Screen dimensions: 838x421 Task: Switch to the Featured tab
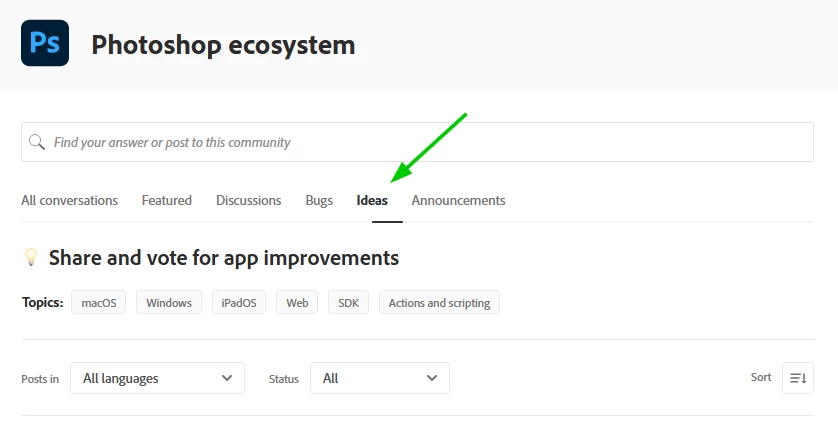pyautogui.click(x=167, y=200)
